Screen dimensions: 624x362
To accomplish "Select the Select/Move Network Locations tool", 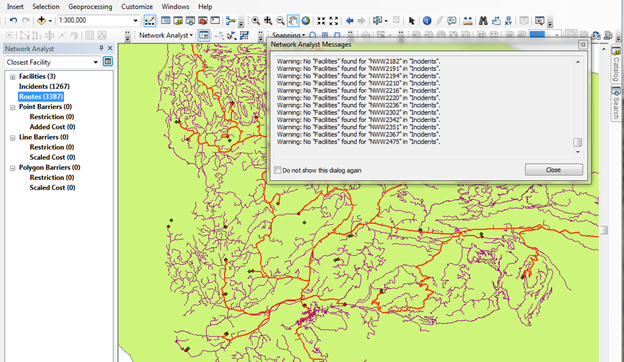I will point(232,35).
